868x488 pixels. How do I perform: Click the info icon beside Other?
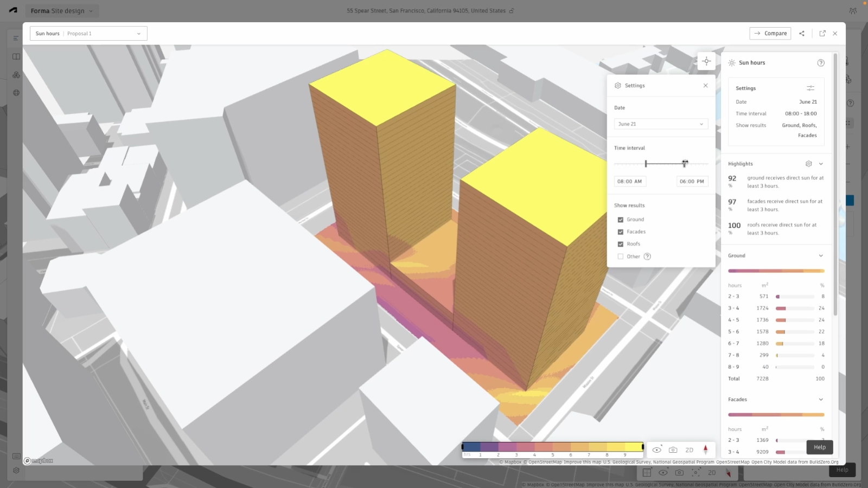tap(647, 256)
